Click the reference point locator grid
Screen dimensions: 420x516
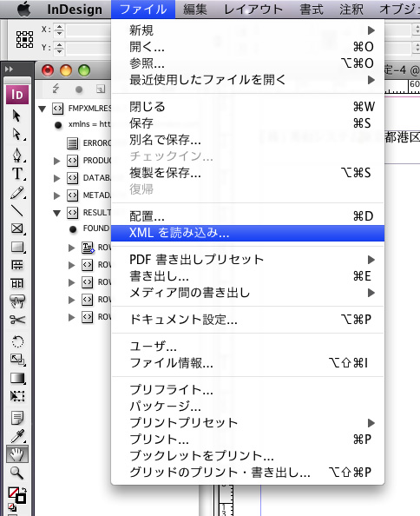pyautogui.click(x=24, y=39)
